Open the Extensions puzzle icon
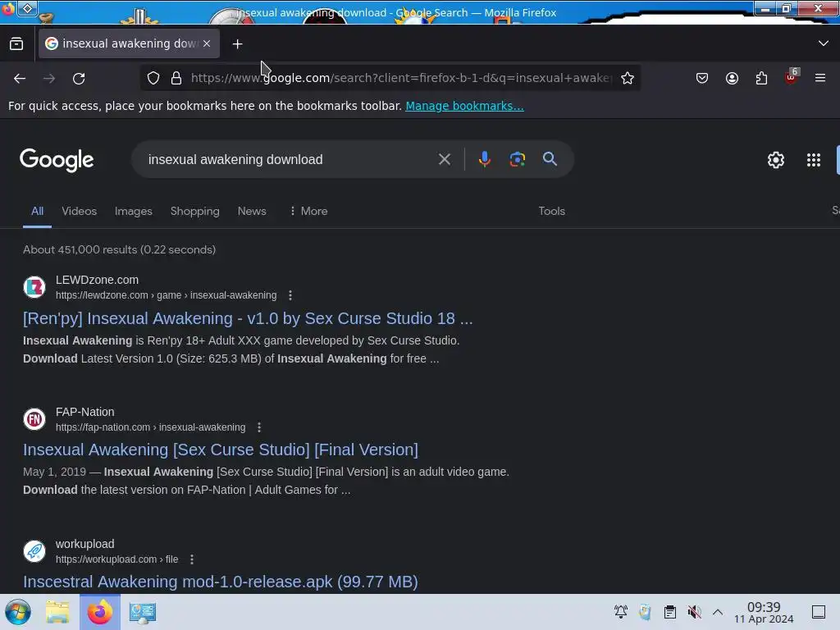The image size is (840, 630). tap(761, 78)
